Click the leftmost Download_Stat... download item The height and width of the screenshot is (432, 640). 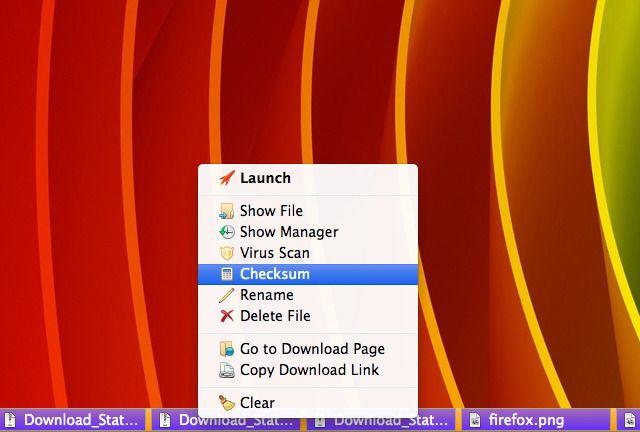(x=73, y=420)
